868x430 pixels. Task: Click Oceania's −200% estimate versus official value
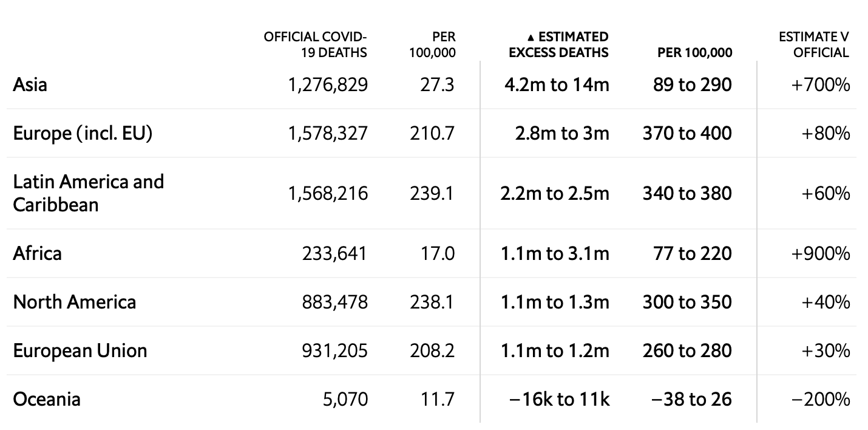click(x=821, y=399)
